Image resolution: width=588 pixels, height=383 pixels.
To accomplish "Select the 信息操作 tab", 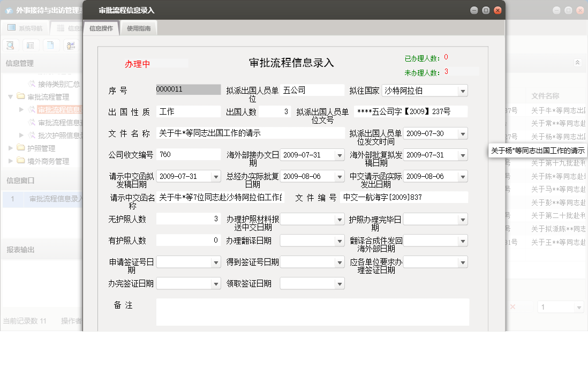I will pyautogui.click(x=101, y=27).
